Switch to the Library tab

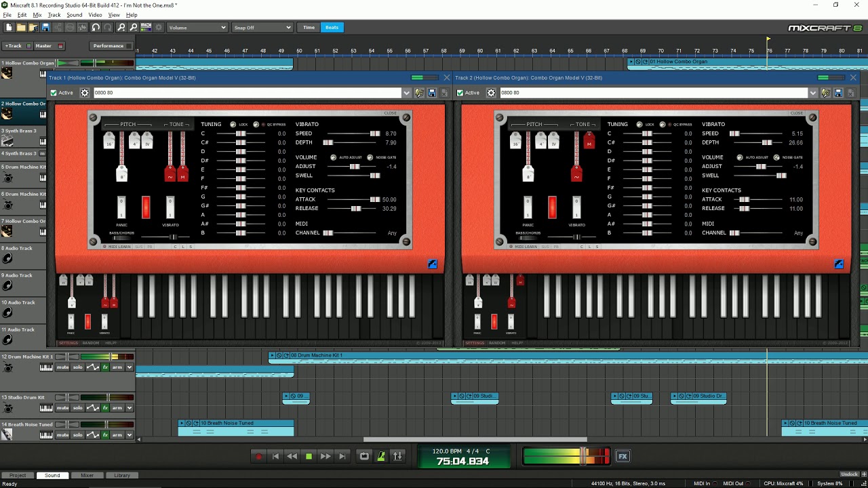pyautogui.click(x=122, y=475)
